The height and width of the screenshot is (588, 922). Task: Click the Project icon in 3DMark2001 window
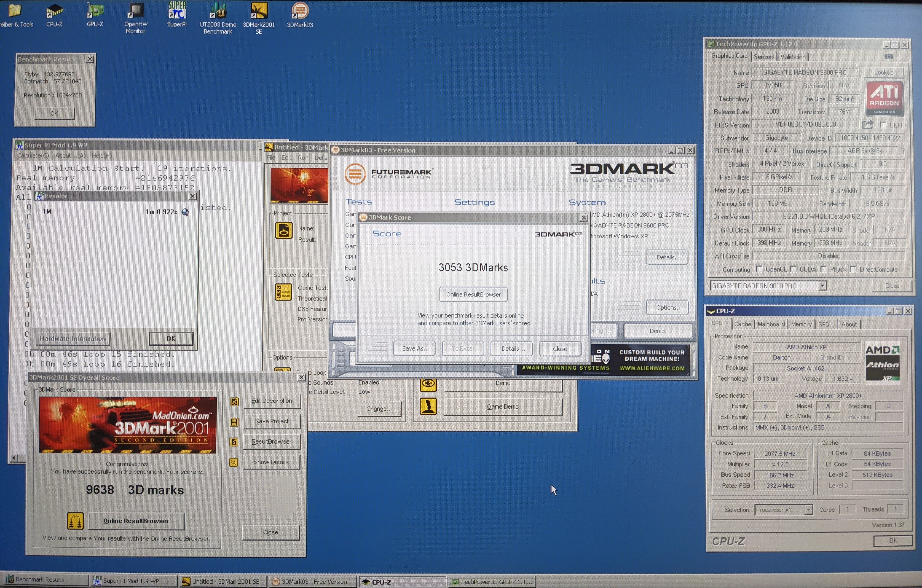point(284,231)
